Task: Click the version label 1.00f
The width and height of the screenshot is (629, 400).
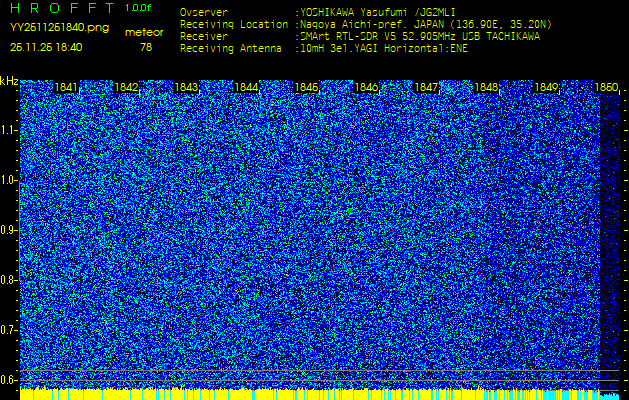Action: [138, 8]
